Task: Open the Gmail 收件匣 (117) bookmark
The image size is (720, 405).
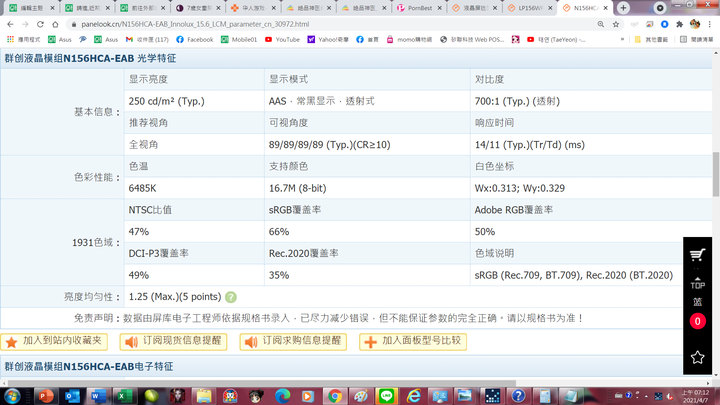Action: [147, 39]
